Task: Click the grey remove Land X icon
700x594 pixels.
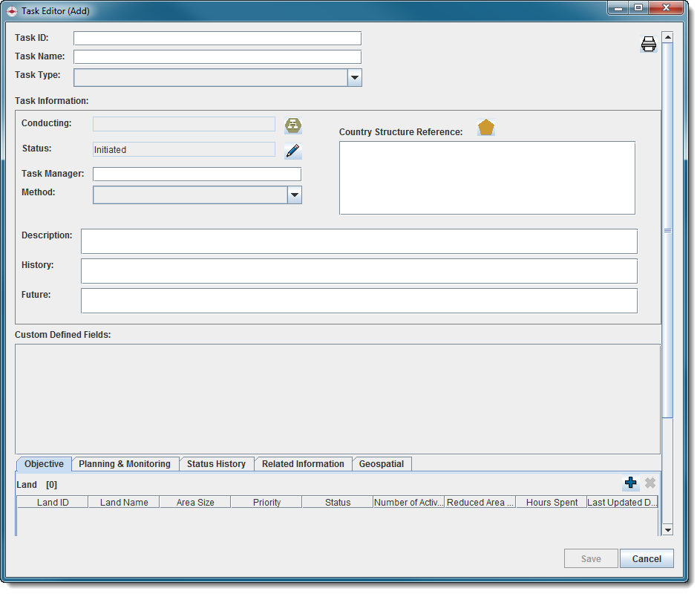Action: (650, 483)
